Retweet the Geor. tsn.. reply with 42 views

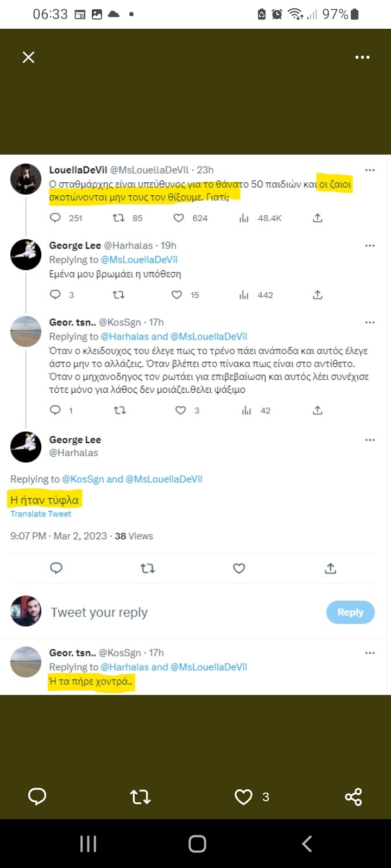click(x=119, y=411)
